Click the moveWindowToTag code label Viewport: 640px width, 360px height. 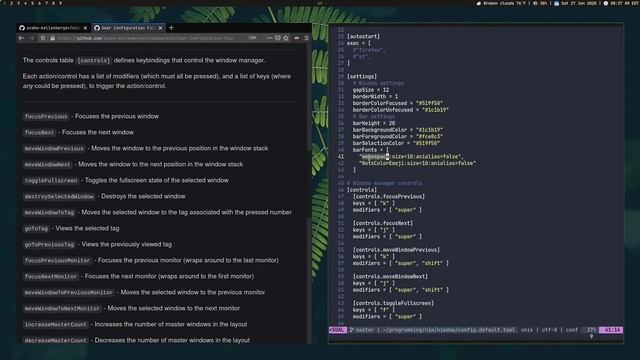[x=49, y=212]
